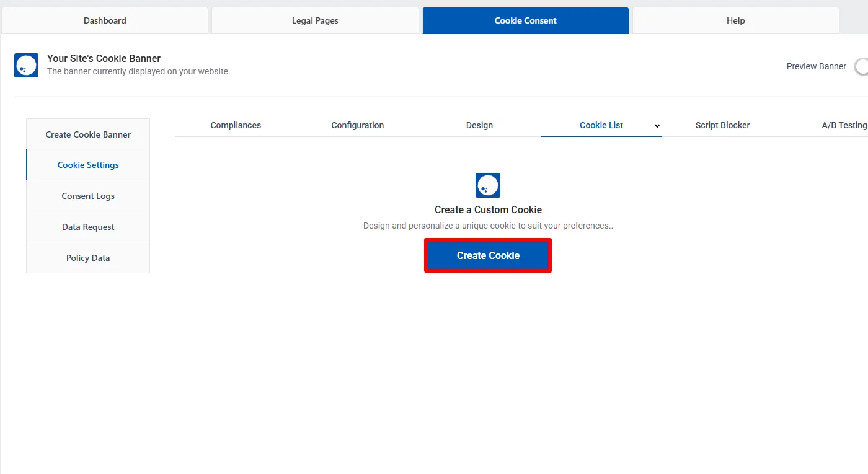Image resolution: width=868 pixels, height=474 pixels.
Task: Expand the Cookie List dropdown chevron
Action: (657, 125)
